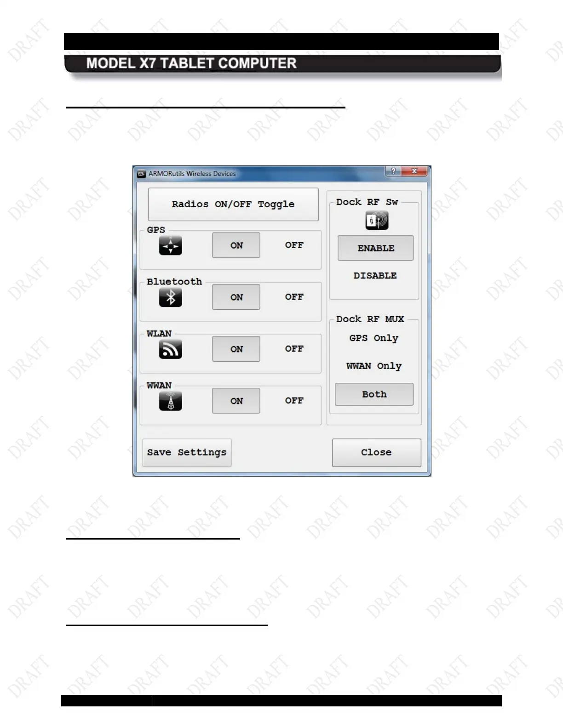The width and height of the screenshot is (563, 728).
Task: Turn Bluetooth radio ON
Action: coord(236,297)
